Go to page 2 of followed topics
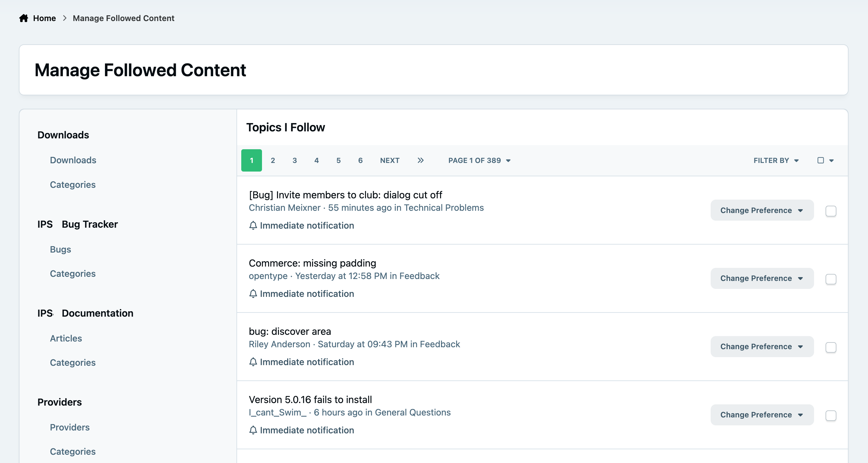This screenshot has width=868, height=463. [273, 160]
